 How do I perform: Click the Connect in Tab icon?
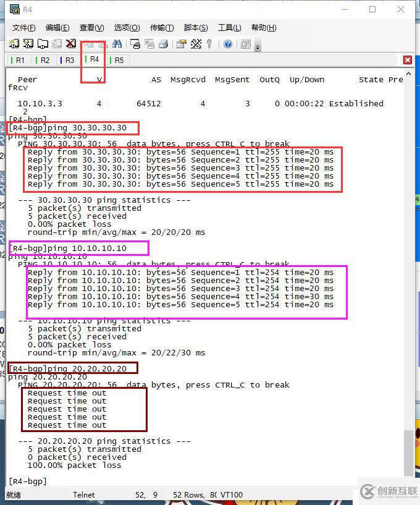pos(43,44)
